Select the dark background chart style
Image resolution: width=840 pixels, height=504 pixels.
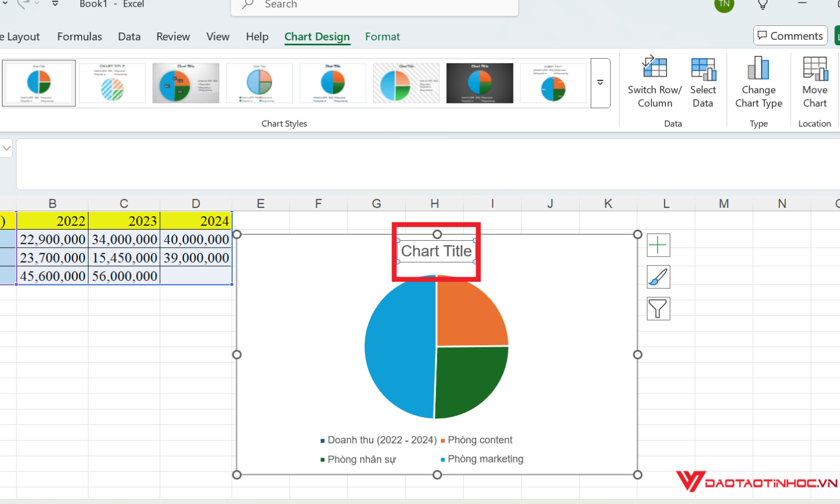coord(479,83)
